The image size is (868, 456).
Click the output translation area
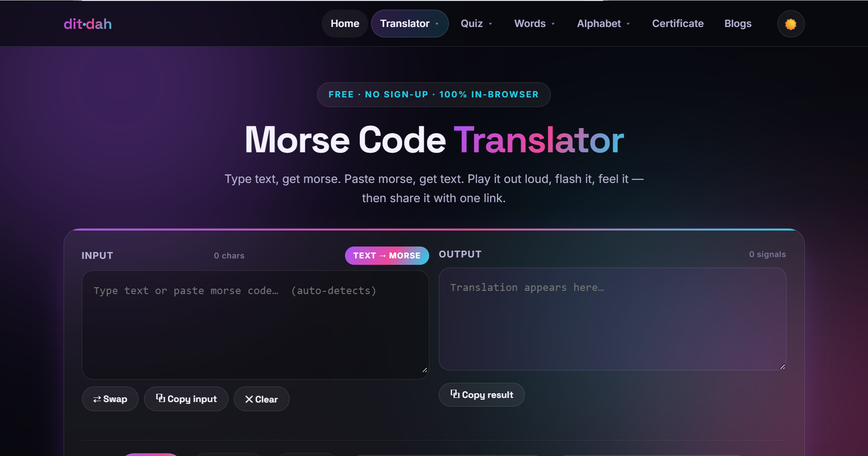pyautogui.click(x=612, y=319)
